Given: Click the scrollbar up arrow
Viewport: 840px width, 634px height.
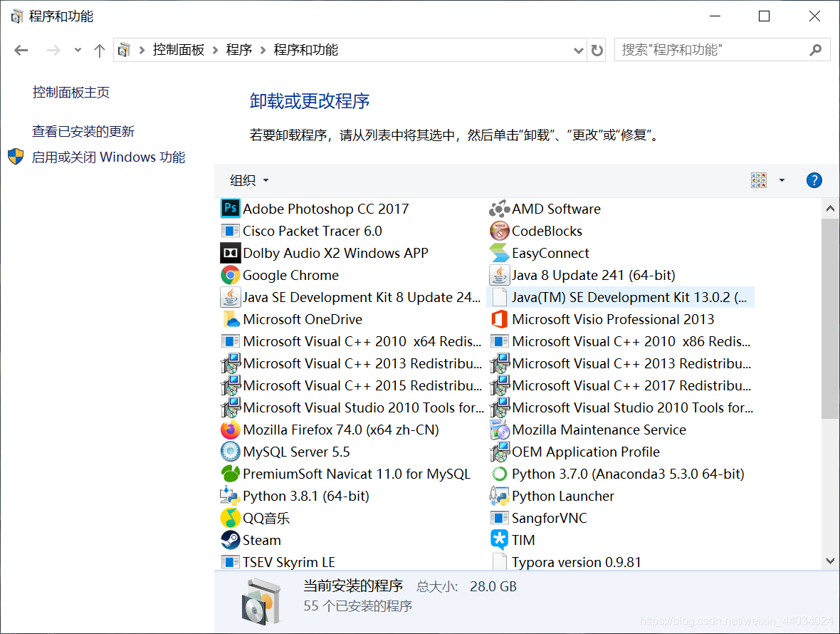Looking at the screenshot, I should [830, 209].
